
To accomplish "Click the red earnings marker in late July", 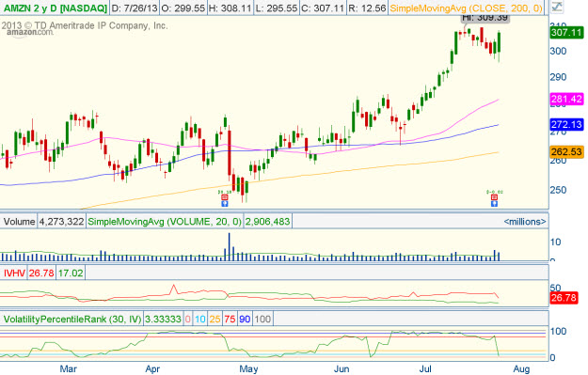I will [x=494, y=197].
